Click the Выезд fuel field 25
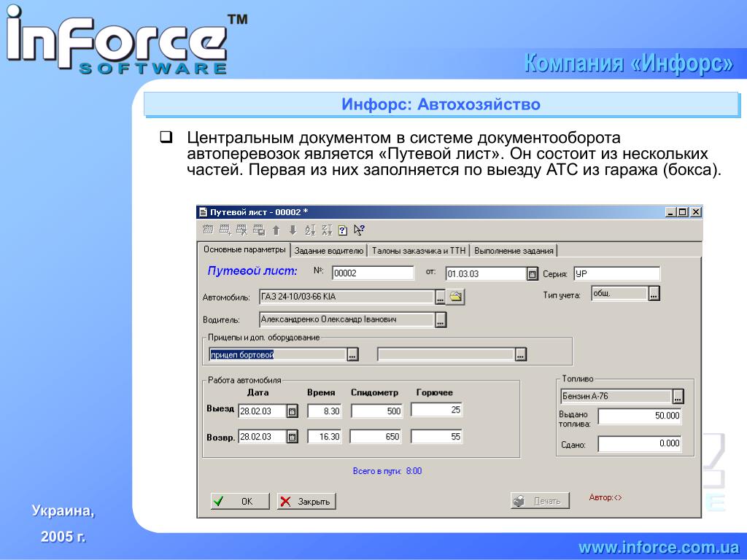Viewport: 747px width, 560px height. 436,410
